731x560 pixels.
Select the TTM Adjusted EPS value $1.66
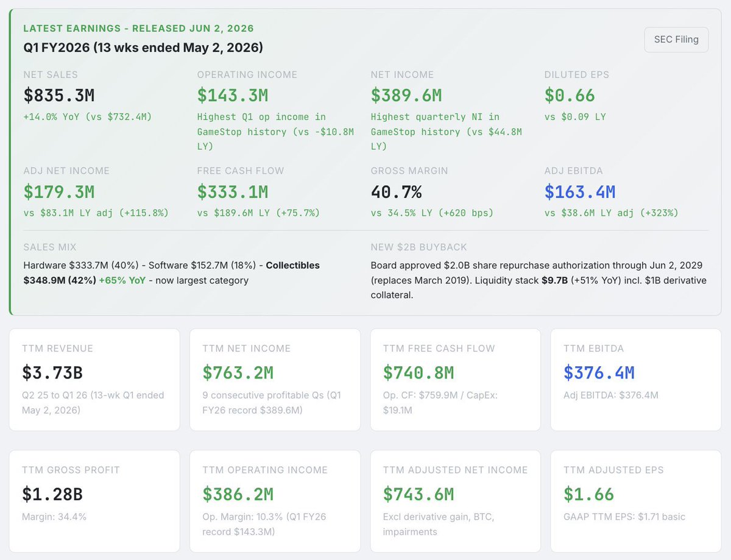pyautogui.click(x=588, y=494)
